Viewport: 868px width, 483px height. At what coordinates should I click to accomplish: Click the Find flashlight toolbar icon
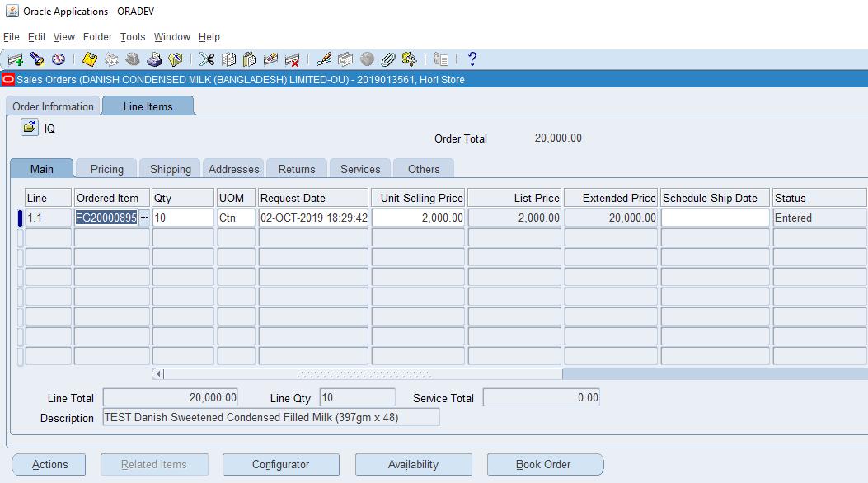37,59
